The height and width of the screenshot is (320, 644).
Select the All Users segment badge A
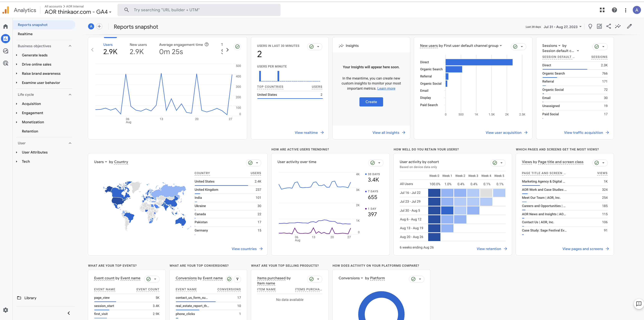tap(91, 26)
